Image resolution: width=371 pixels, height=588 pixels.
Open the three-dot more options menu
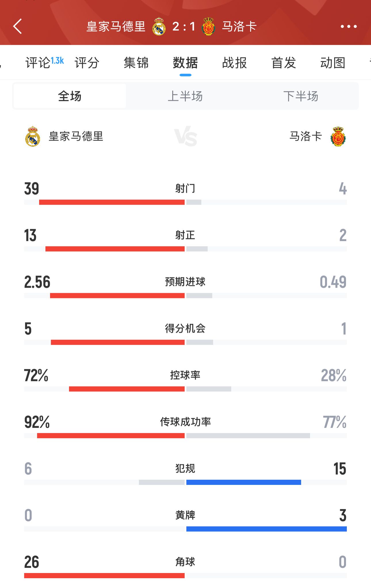click(x=349, y=26)
